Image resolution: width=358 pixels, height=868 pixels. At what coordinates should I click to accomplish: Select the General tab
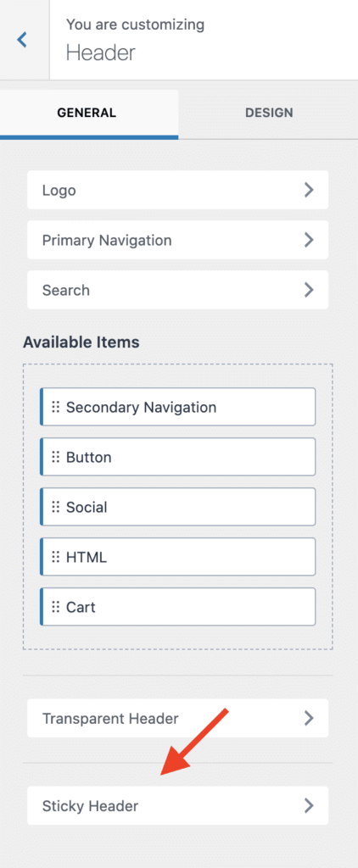[87, 113]
